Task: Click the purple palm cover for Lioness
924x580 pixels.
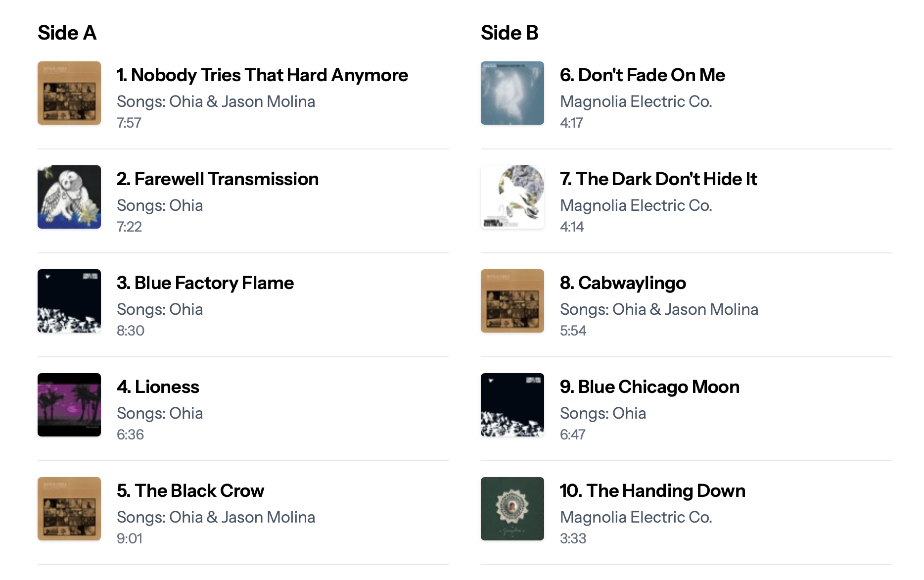Action: pos(69,405)
